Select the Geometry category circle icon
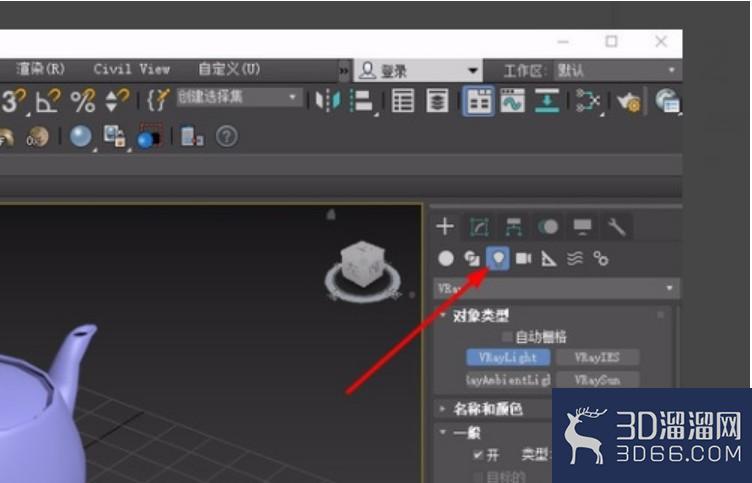 (x=446, y=259)
